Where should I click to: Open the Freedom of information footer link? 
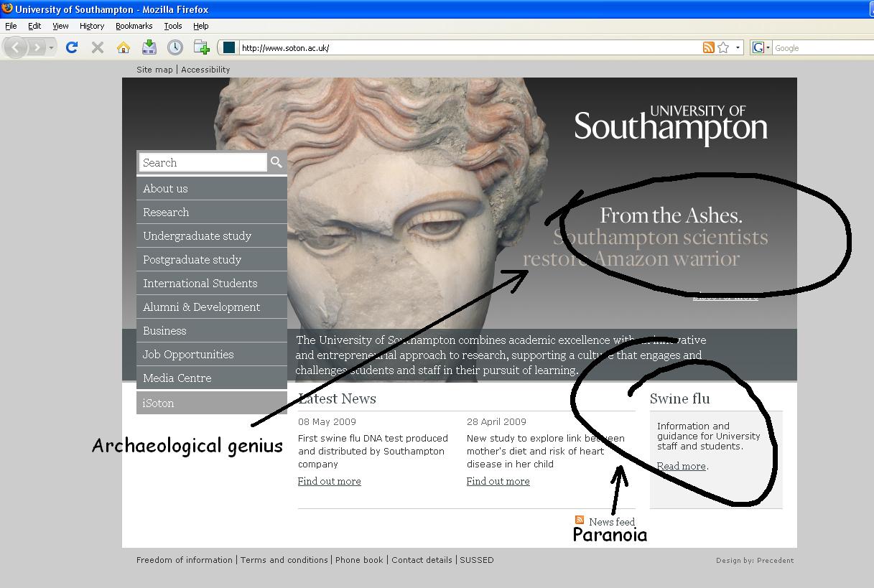click(185, 560)
